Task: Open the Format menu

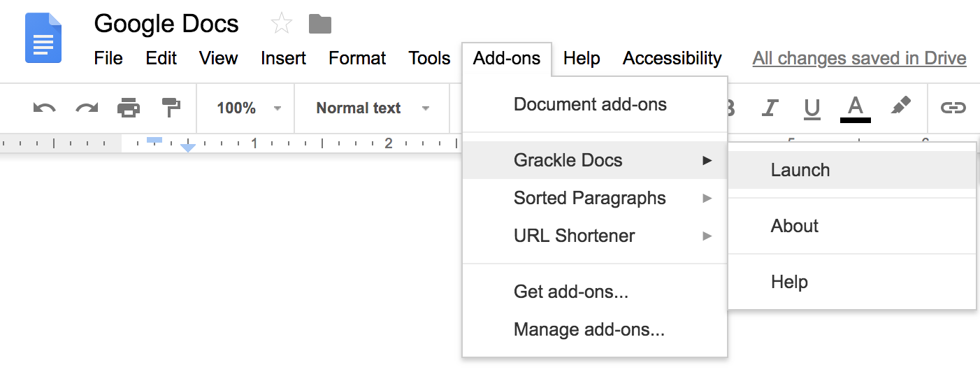Action: click(357, 58)
